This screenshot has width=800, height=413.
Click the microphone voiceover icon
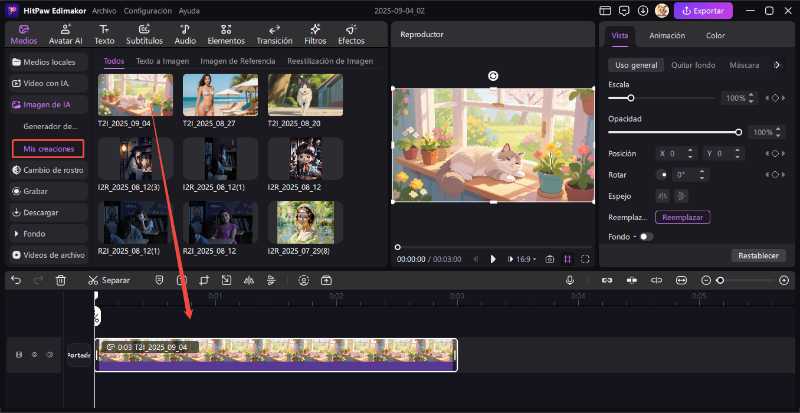point(568,280)
